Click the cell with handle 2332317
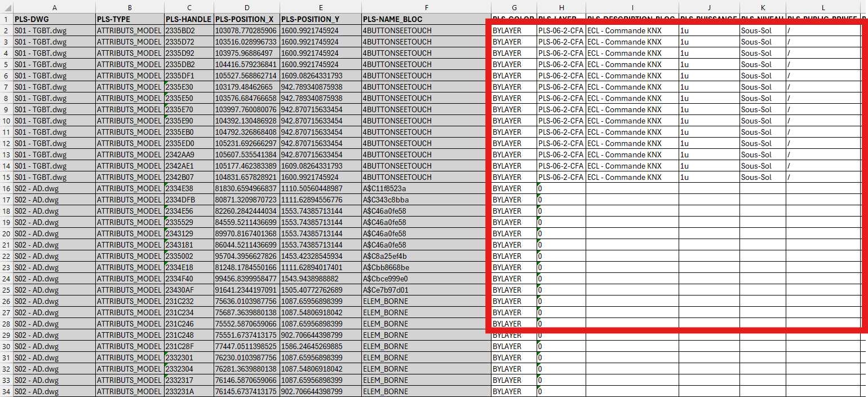 (189, 380)
